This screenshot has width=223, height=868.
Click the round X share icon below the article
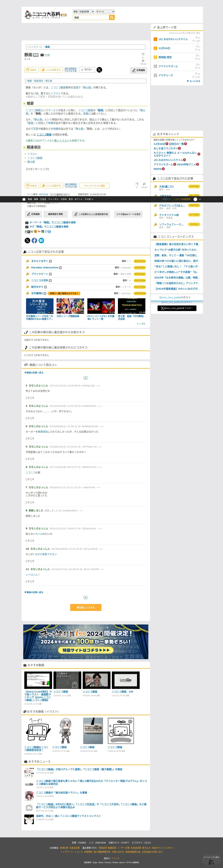pyautogui.click(x=28, y=241)
